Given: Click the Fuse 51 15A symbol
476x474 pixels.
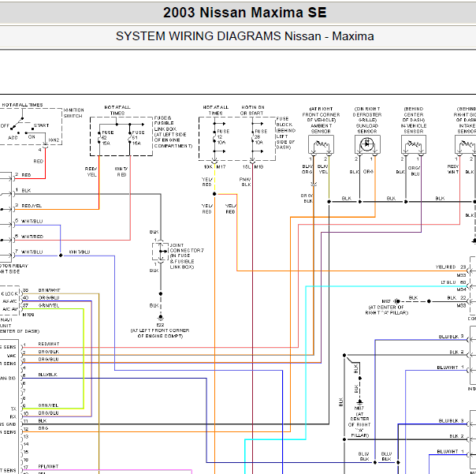Looking at the screenshot, I should click(129, 138).
